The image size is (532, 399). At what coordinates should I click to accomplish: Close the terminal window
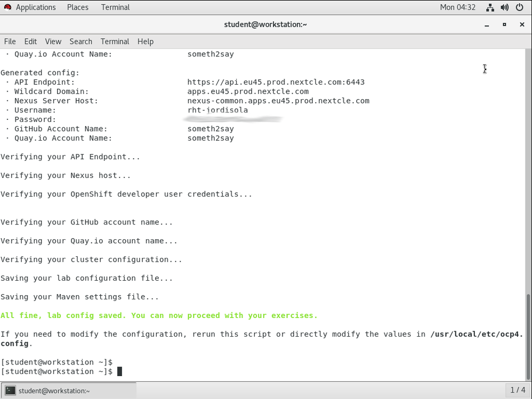(522, 25)
